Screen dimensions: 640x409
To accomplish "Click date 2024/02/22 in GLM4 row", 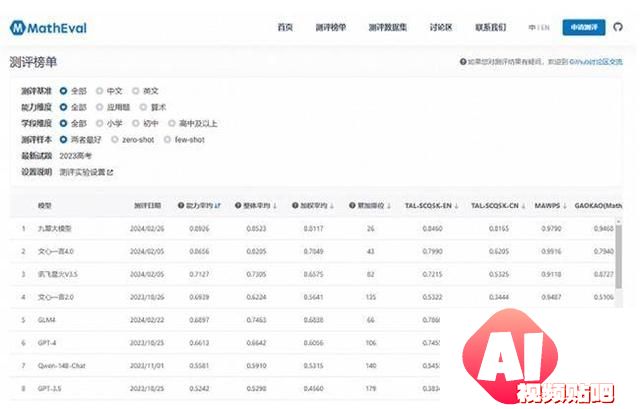I will point(147,320).
